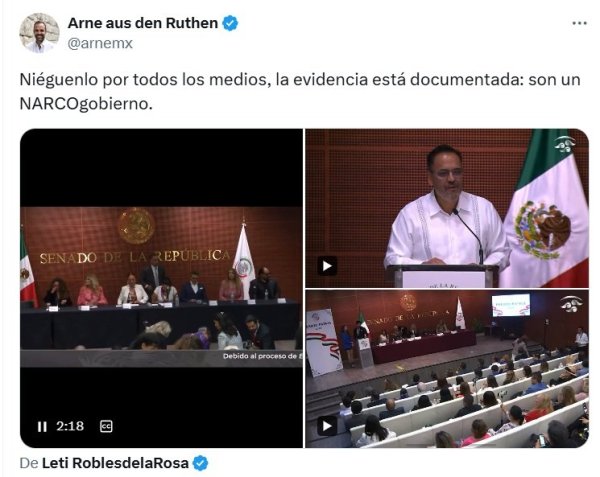This screenshot has width=600, height=477.
Task: Open Arne aus den Ruthen's profile picture
Action: [39, 33]
